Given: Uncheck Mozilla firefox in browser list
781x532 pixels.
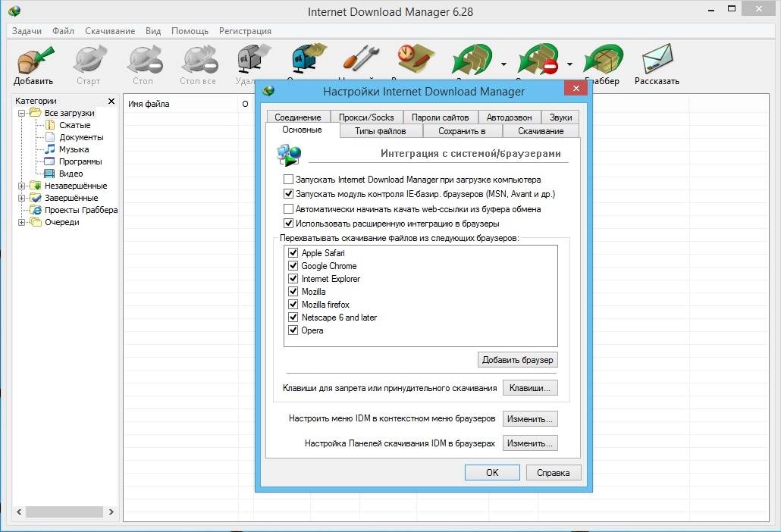Looking at the screenshot, I should (293, 304).
